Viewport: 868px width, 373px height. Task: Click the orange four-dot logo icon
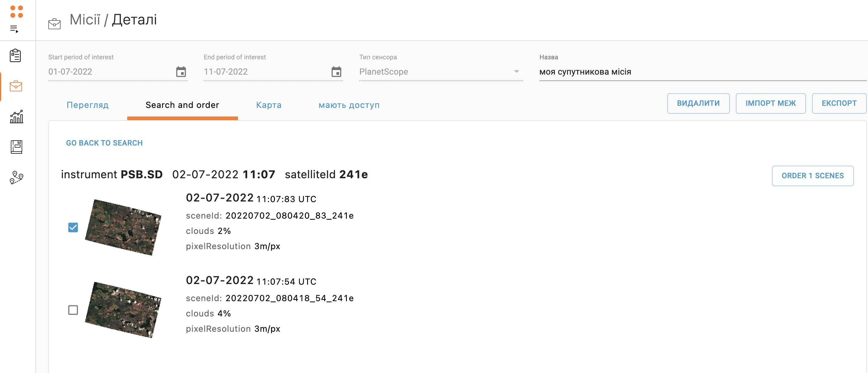pyautogui.click(x=16, y=11)
